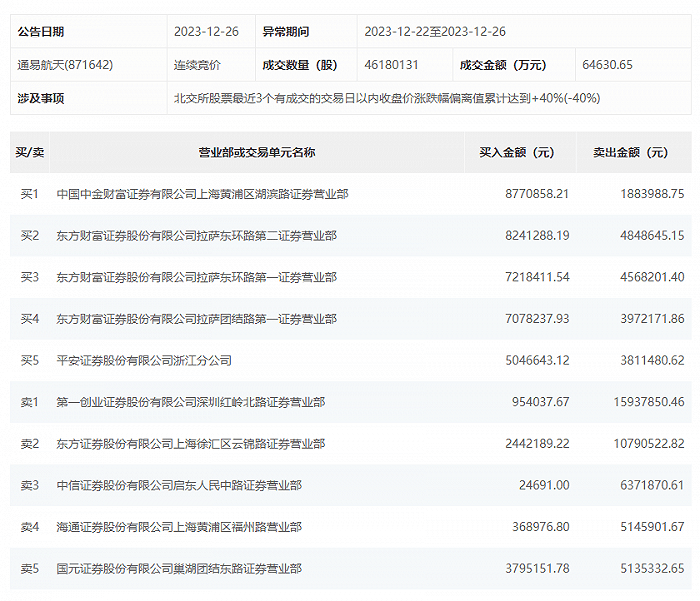
Task: Click the 卖1 row label
Action: 30,402
